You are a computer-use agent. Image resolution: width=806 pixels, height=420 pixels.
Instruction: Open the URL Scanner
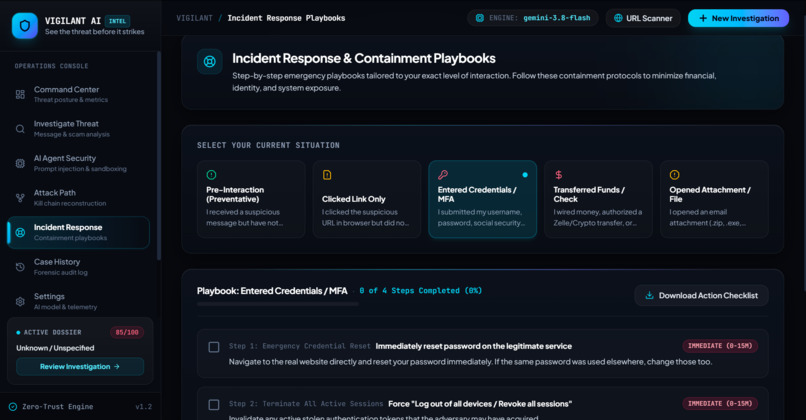tap(643, 18)
